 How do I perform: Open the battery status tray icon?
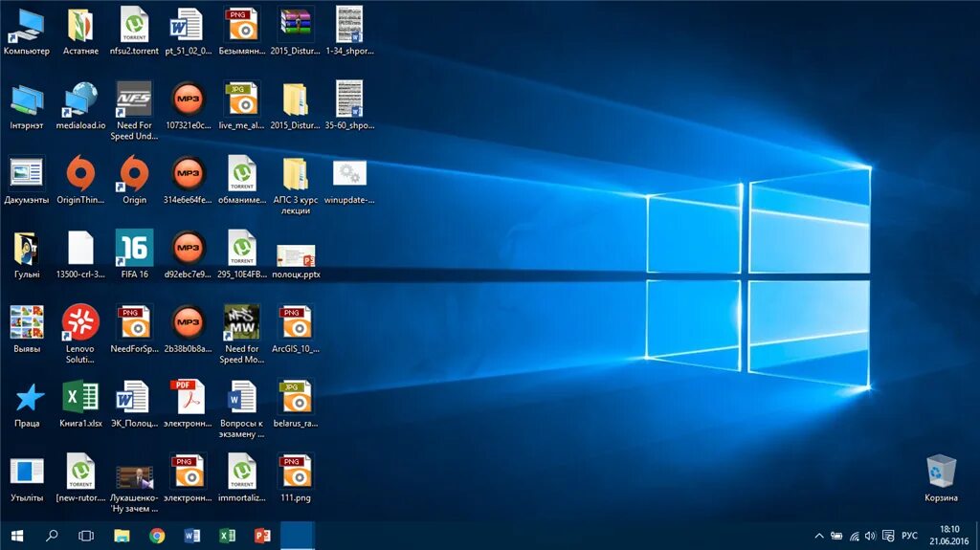pos(836,536)
